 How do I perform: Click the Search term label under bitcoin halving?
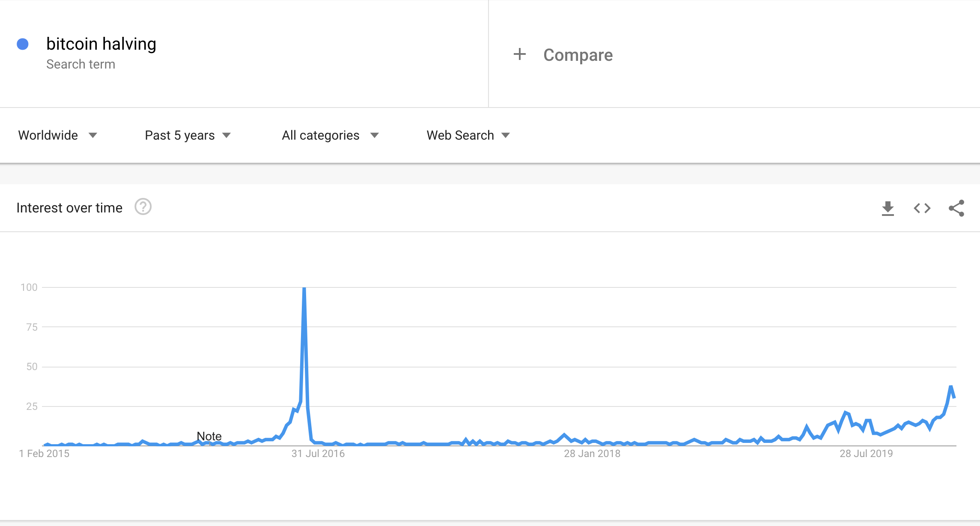81,64
